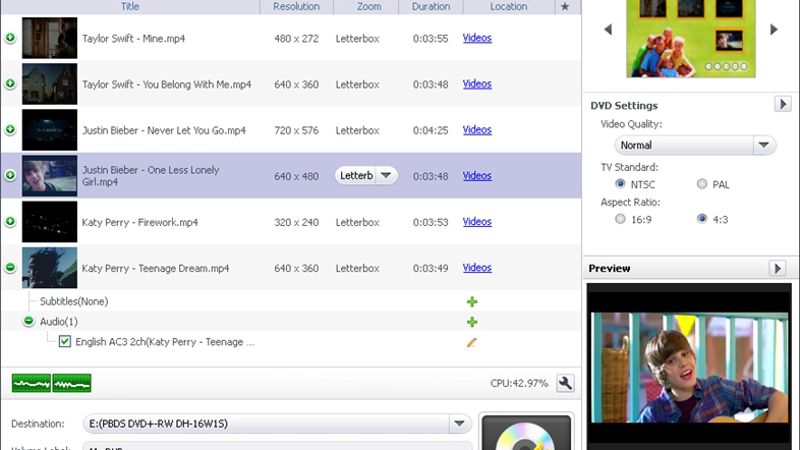Edit English AC3 audio track pencil icon
Image resolution: width=800 pixels, height=450 pixels.
pos(472,342)
